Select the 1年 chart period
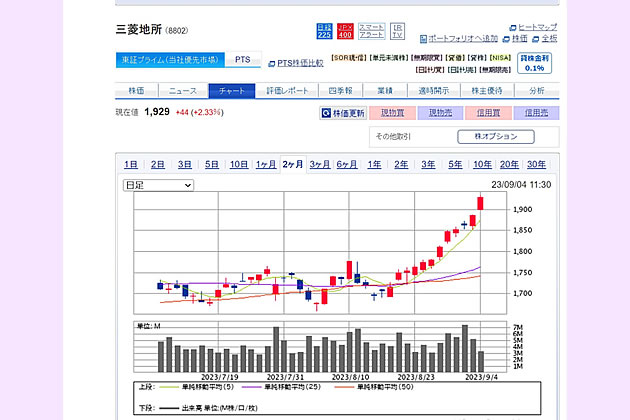The height and width of the screenshot is (420, 630). [x=374, y=164]
